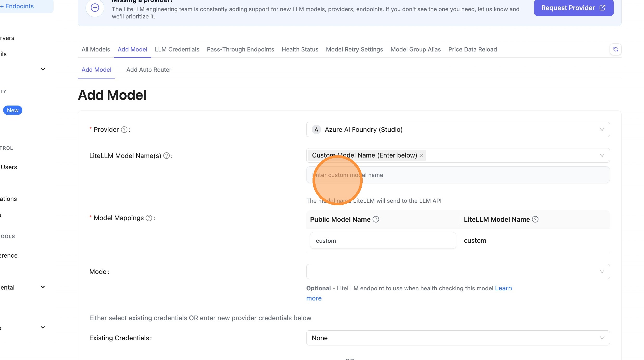Switch to the Add Auto Router tab
644x360 pixels.
[149, 70]
